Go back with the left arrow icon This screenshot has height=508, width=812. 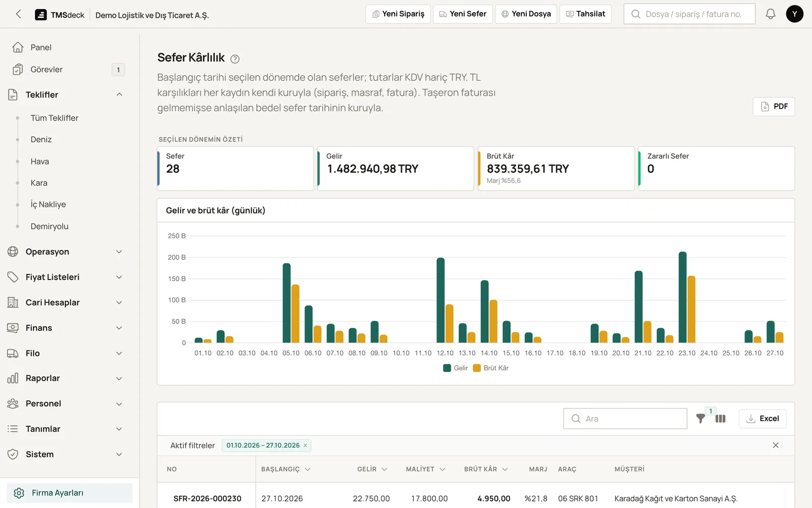pos(19,14)
